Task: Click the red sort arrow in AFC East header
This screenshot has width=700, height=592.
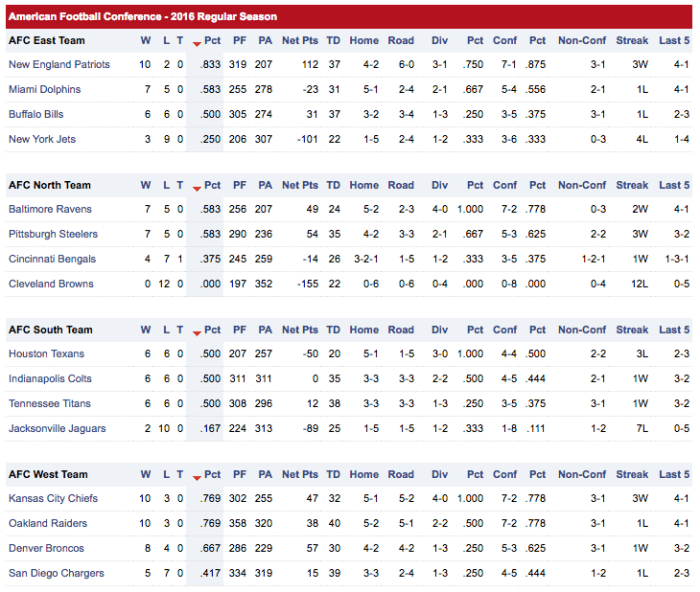Action: click(x=197, y=42)
